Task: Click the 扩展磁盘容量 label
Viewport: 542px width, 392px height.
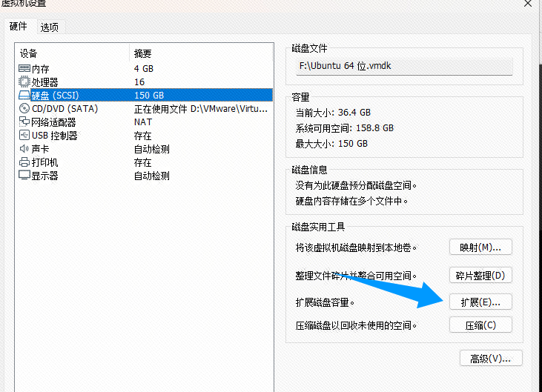Action: click(325, 302)
